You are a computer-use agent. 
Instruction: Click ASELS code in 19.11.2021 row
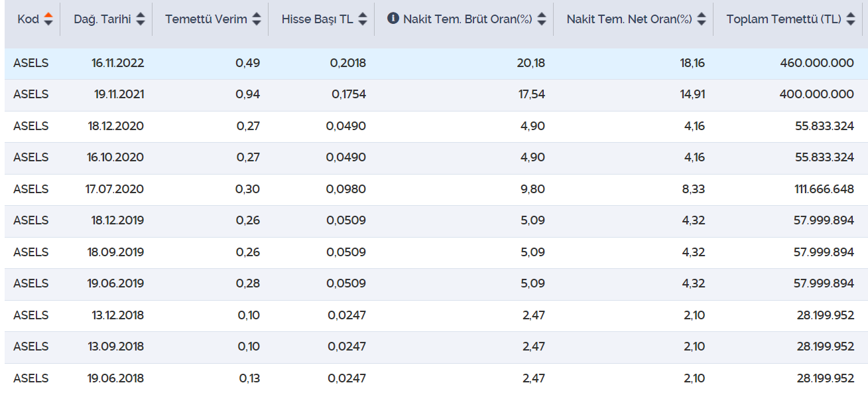pyautogui.click(x=31, y=94)
